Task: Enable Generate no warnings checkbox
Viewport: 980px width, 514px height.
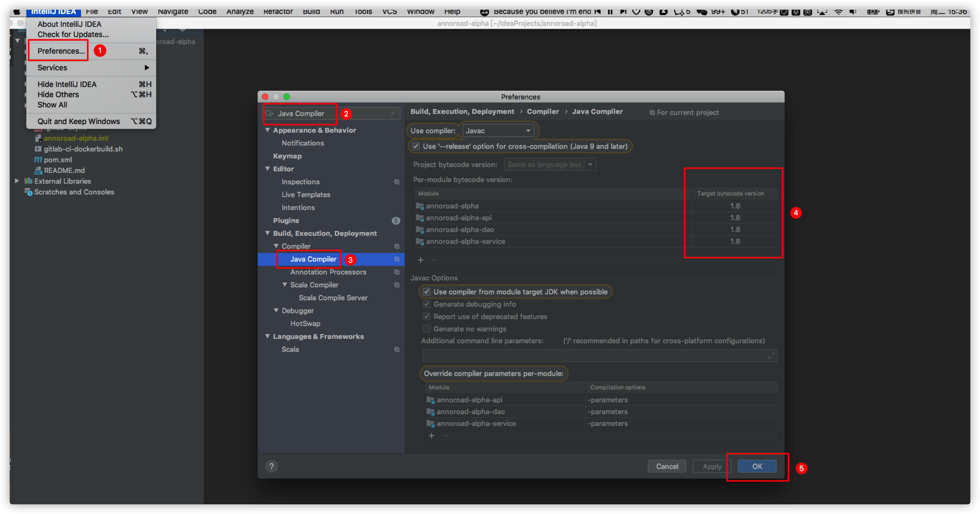Action: coord(427,329)
